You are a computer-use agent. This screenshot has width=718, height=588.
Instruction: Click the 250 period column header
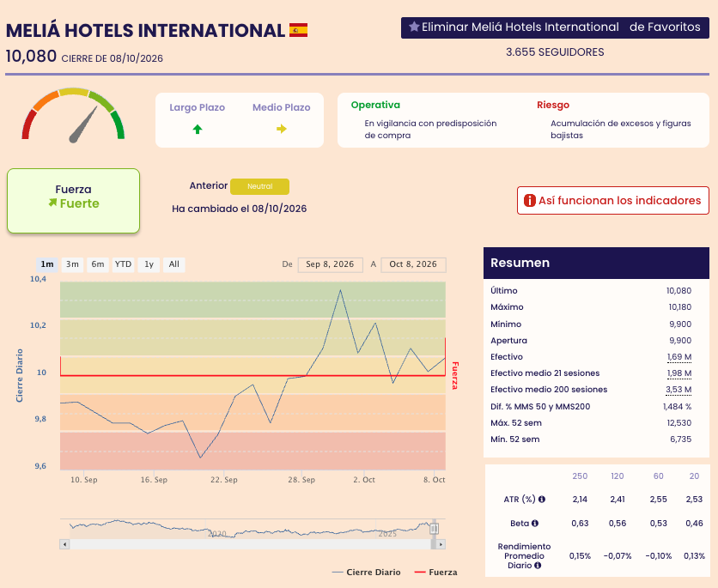[x=580, y=476]
